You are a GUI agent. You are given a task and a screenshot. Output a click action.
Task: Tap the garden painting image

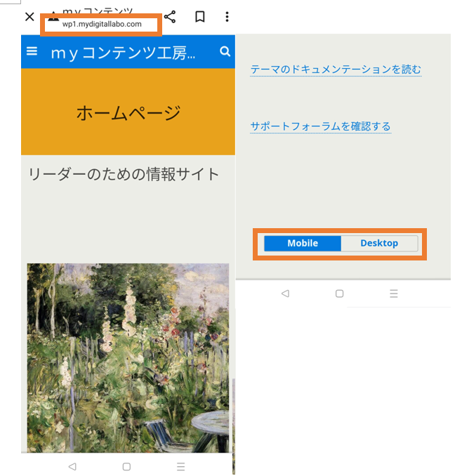(128, 358)
